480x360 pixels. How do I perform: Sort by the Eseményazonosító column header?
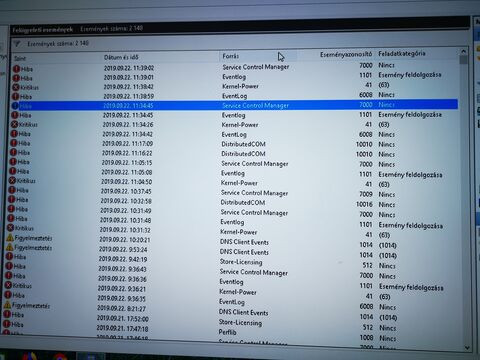(346, 54)
